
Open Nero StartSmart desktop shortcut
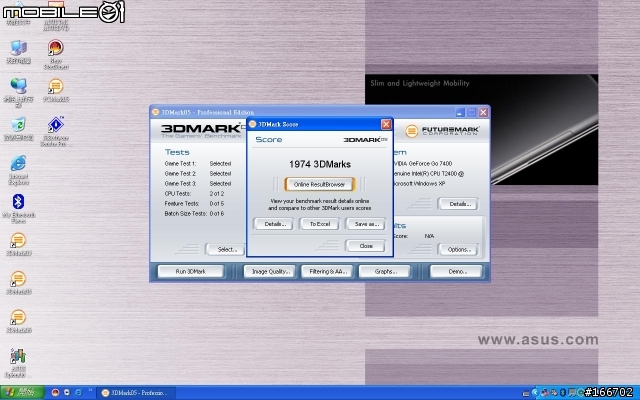pyautogui.click(x=56, y=54)
